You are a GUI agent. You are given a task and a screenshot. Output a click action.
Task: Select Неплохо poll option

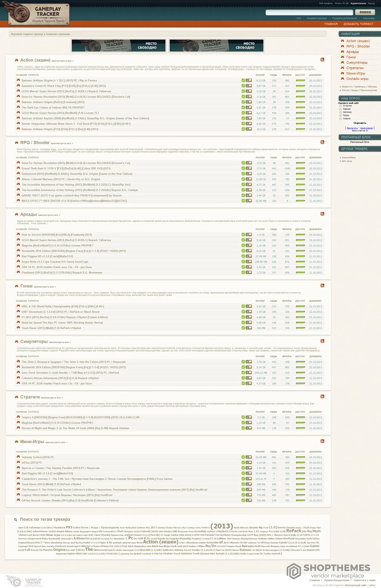(341, 112)
